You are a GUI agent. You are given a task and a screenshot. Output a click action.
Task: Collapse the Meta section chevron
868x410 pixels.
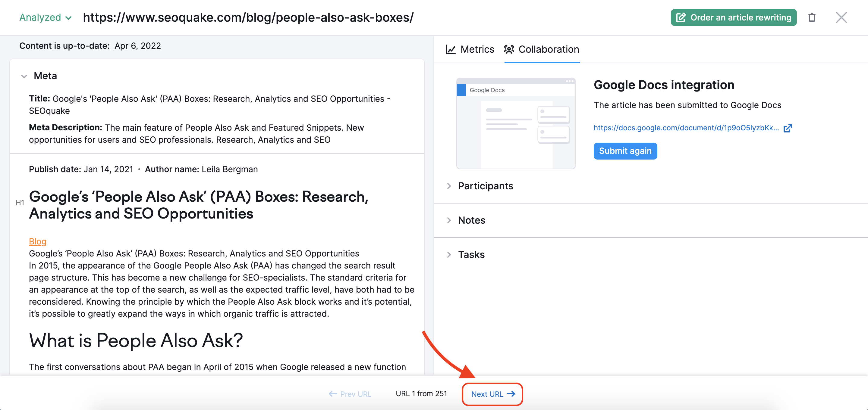click(x=24, y=76)
